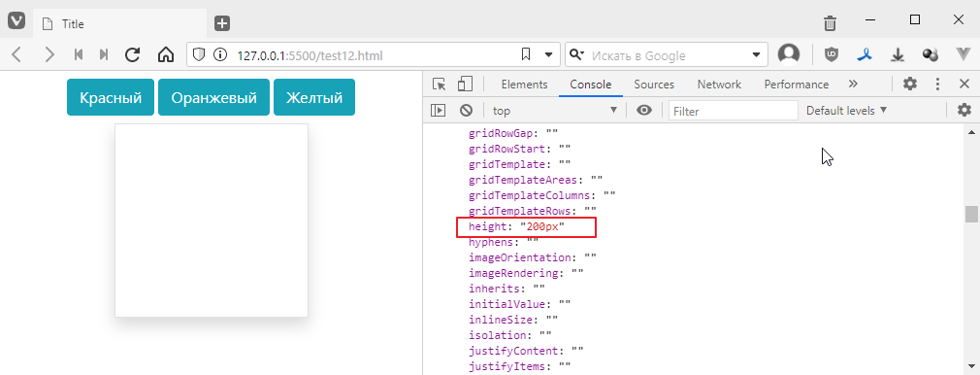
Task: View site info icon in address bar
Action: tap(220, 55)
